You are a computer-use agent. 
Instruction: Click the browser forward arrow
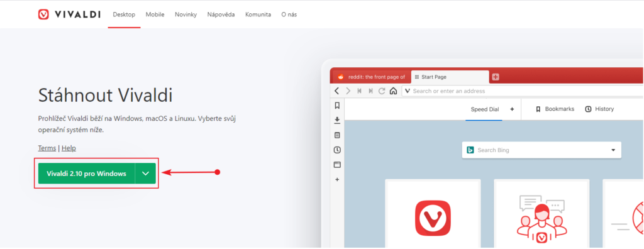point(348,91)
